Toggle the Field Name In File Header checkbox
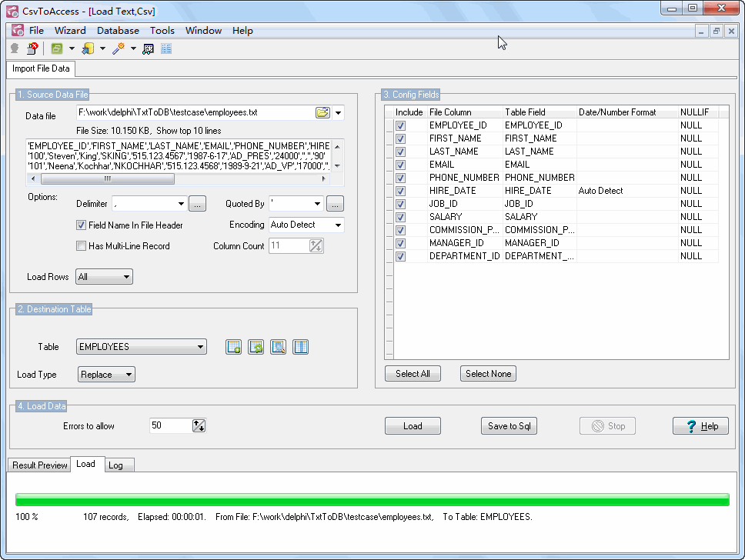This screenshot has width=745, height=560. coord(82,225)
